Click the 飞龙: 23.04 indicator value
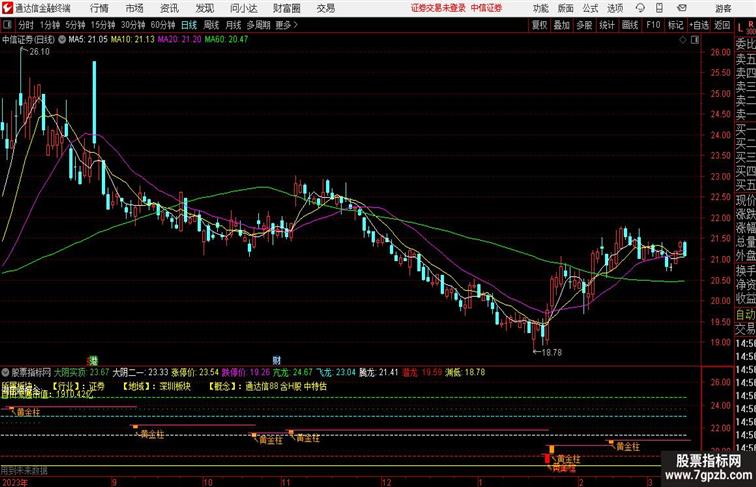This screenshot has height=487, width=756. 336,372
